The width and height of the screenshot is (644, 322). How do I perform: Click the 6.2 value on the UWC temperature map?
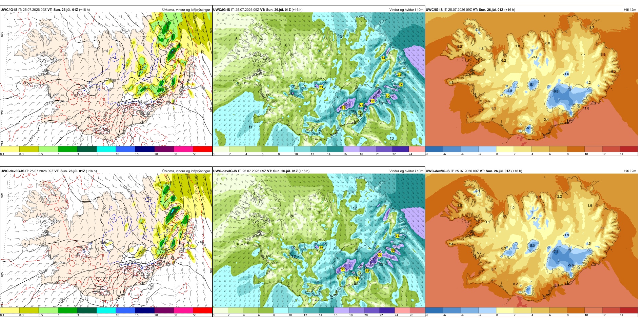pyautogui.click(x=503, y=60)
